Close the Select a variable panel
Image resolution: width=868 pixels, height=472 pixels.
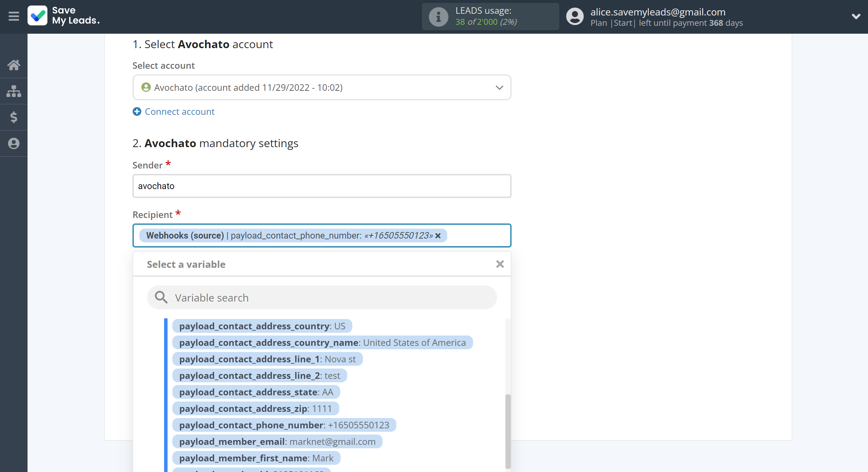coord(500,264)
